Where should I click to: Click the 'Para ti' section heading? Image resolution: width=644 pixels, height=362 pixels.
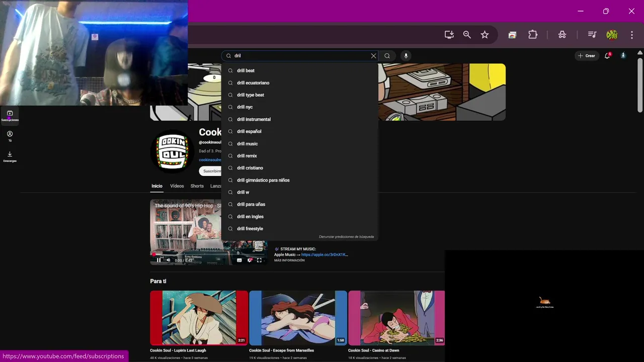pos(158,281)
